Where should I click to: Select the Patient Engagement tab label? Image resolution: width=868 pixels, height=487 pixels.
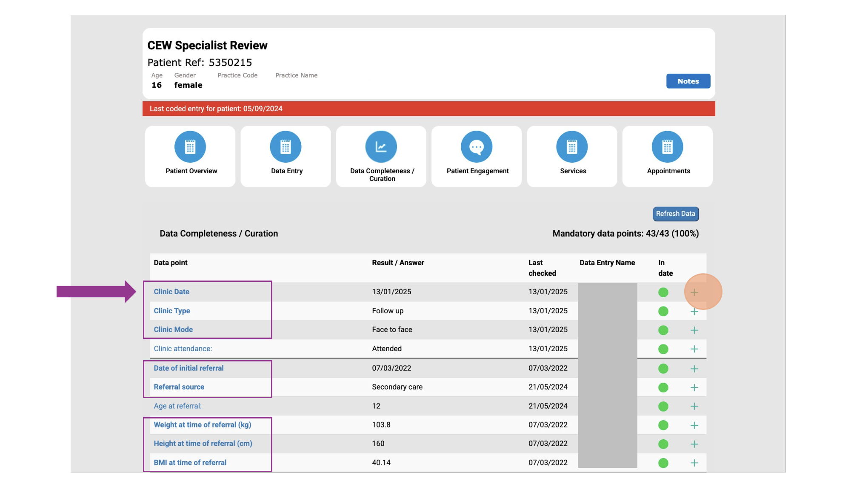[x=477, y=171]
